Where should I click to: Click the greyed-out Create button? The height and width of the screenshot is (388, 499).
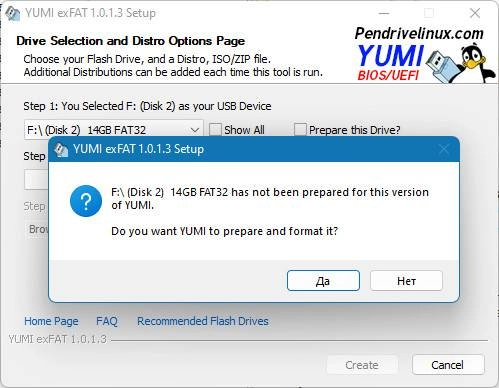[362, 365]
